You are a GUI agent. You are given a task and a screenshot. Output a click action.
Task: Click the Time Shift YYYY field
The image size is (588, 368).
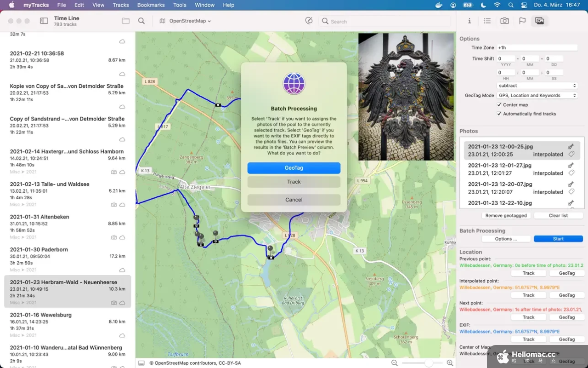click(506, 58)
